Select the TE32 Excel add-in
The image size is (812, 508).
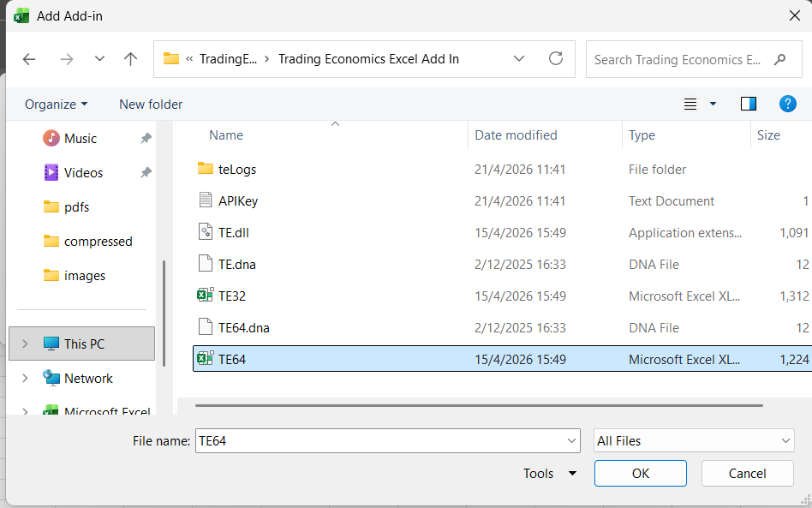coord(232,296)
